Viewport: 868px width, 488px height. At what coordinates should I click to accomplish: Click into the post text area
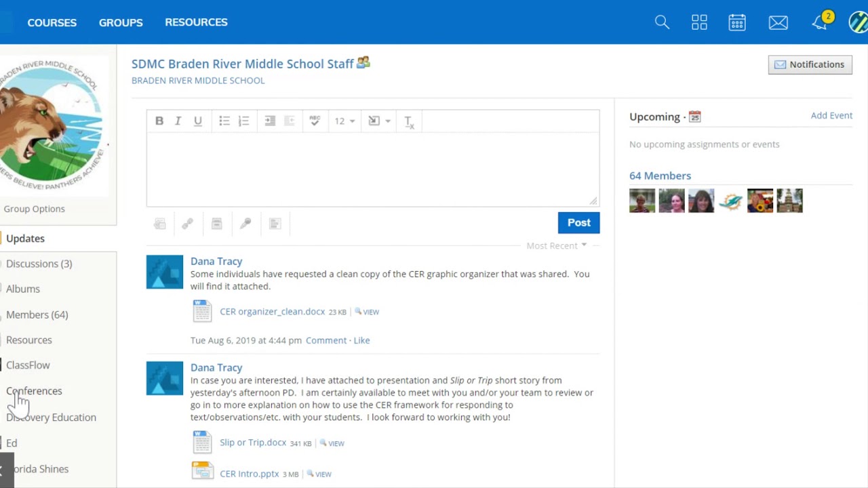[x=373, y=169]
